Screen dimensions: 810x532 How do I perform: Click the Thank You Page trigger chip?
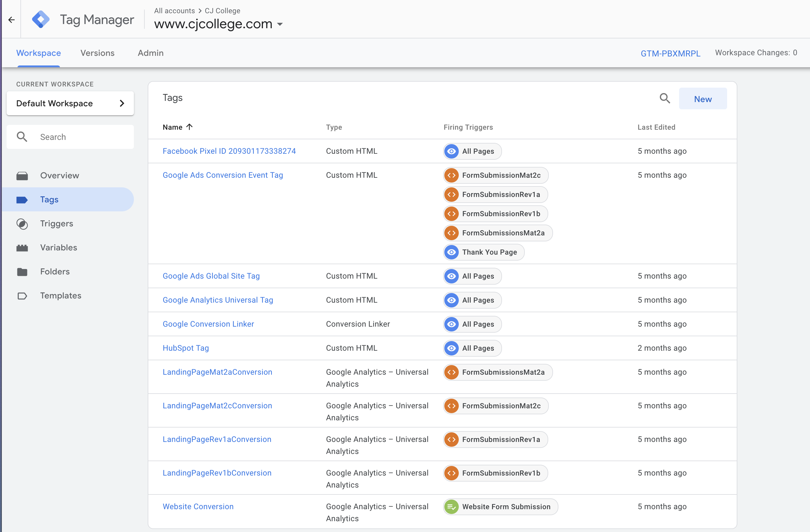[484, 252]
